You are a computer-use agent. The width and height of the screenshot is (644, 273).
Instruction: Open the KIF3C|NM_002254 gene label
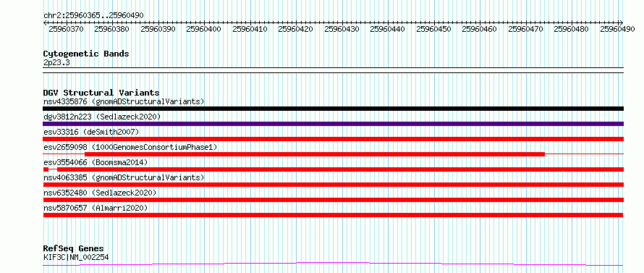coord(76,257)
